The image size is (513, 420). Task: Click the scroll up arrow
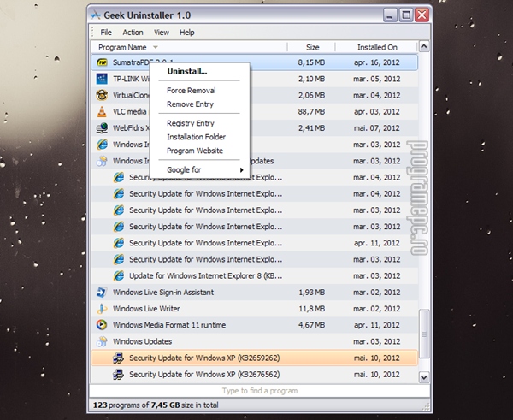pos(424,46)
